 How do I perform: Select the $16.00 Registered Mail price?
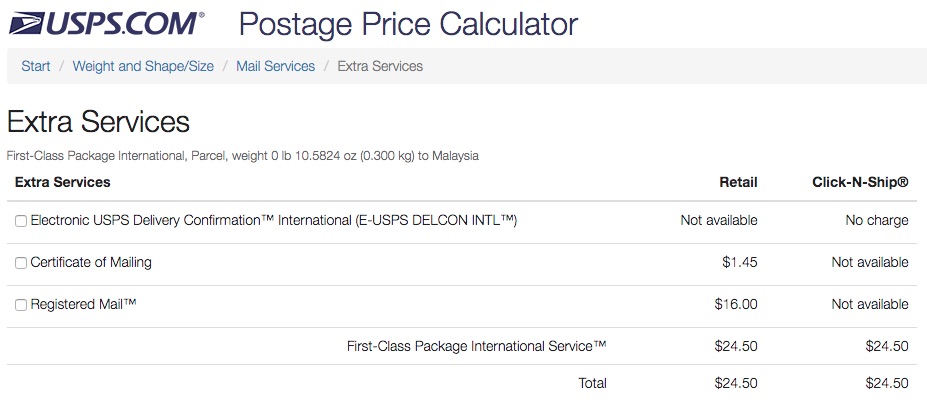pos(736,304)
